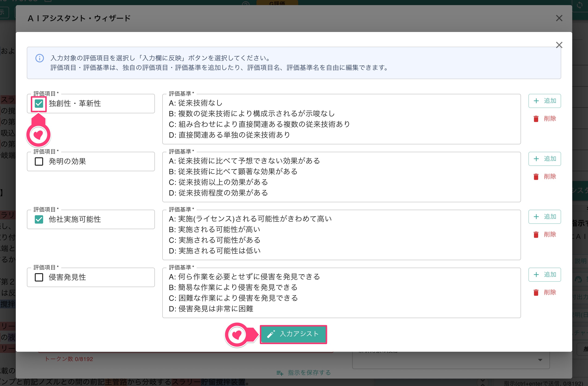Close the AIアシスタント・ウィザード dialog header
This screenshot has width=588, height=386.
tap(559, 18)
